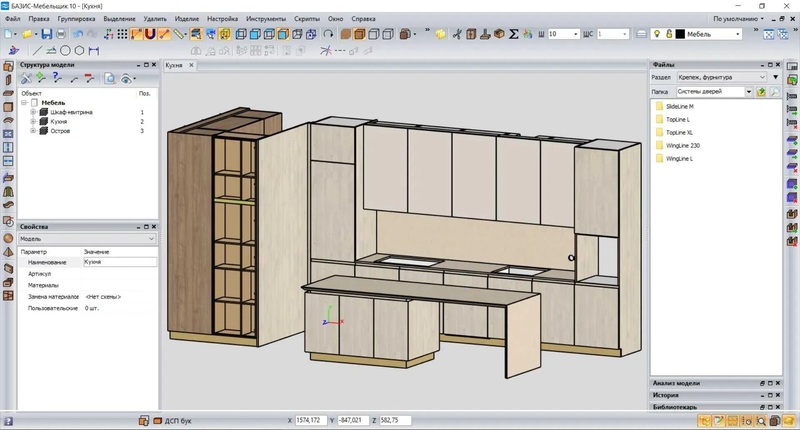
Task: Select the line drawing tool
Action: 38,49
